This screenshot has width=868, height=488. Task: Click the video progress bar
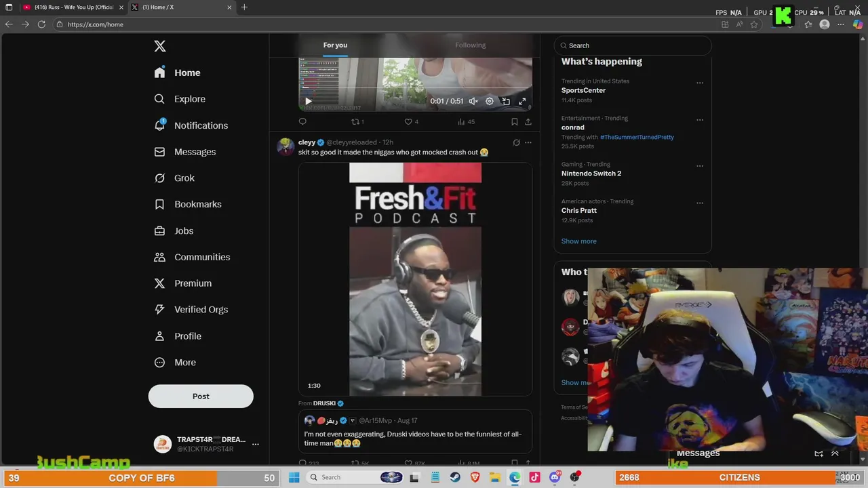tap(415, 88)
